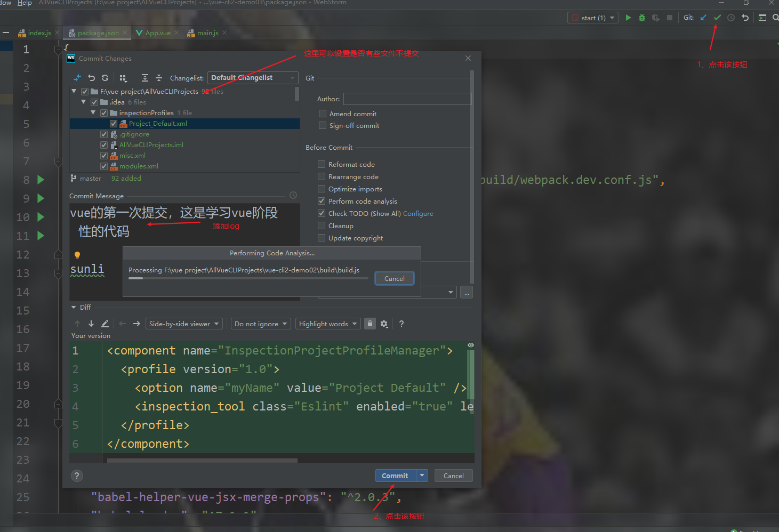Click the Run with Coverage icon
Image resolution: width=779 pixels, height=532 pixels.
[x=656, y=18]
